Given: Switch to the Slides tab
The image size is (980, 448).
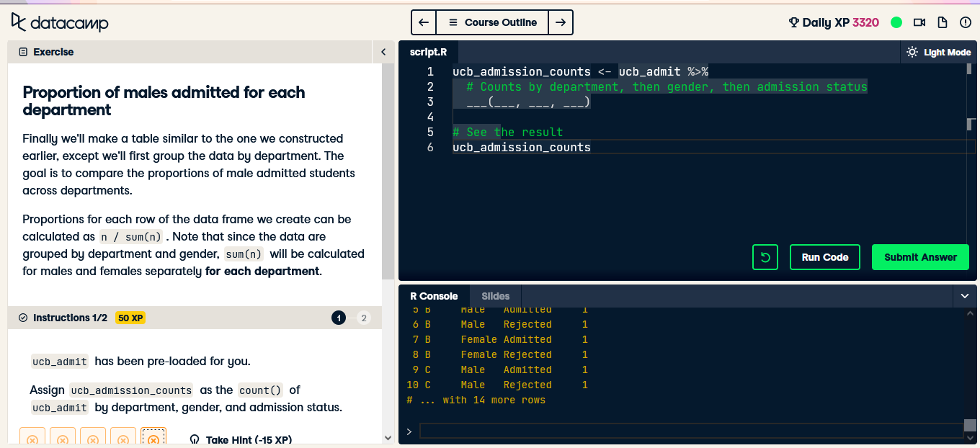Looking at the screenshot, I should tap(495, 296).
